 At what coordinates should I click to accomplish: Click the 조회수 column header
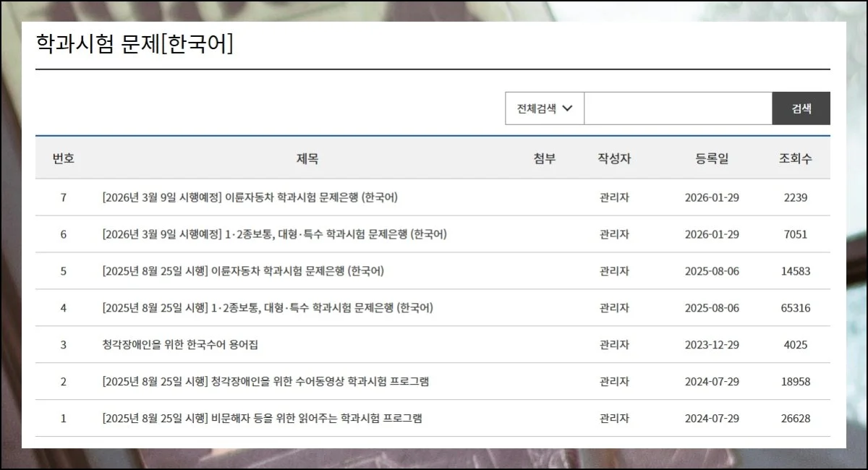[x=795, y=158]
